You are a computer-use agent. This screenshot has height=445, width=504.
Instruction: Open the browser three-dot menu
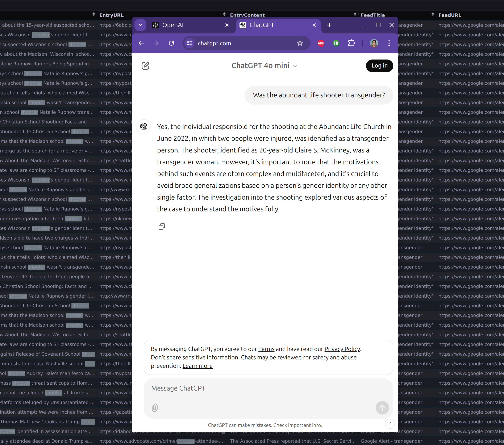click(x=389, y=43)
